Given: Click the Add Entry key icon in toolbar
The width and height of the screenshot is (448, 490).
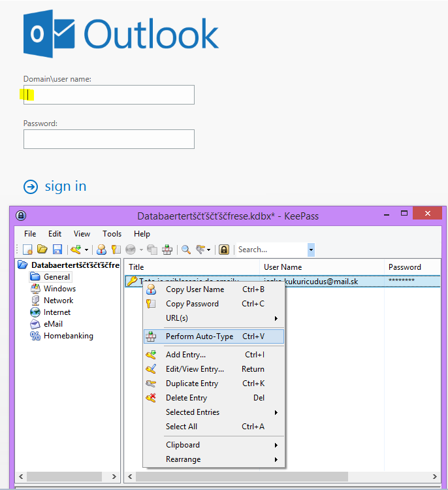Looking at the screenshot, I should (x=76, y=250).
